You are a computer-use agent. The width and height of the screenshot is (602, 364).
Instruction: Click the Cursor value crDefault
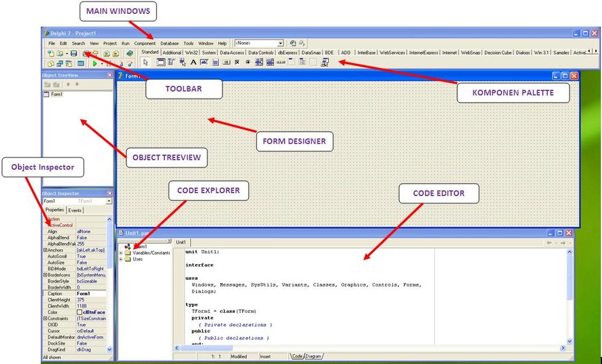pos(85,331)
